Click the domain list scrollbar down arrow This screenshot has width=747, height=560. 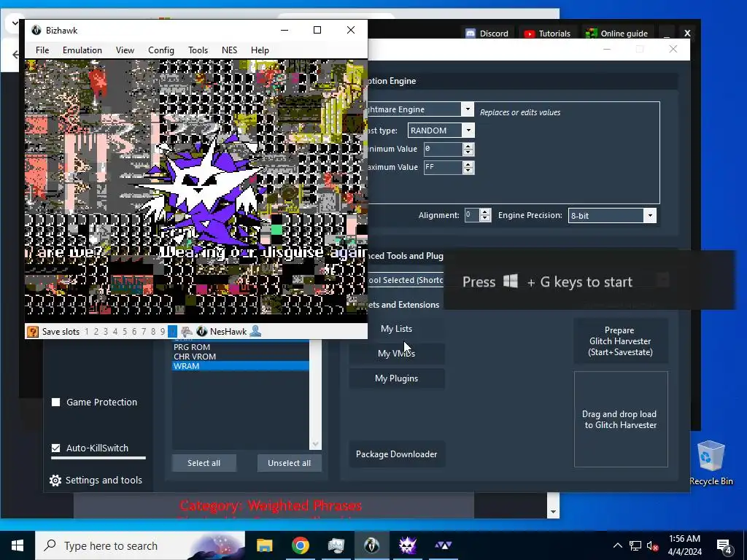[315, 444]
